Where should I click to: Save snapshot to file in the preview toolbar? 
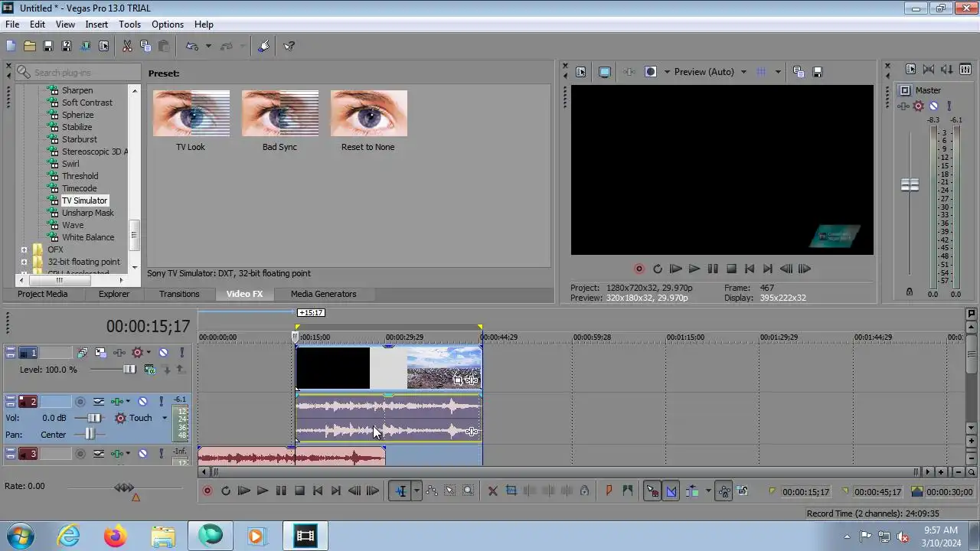coord(817,72)
